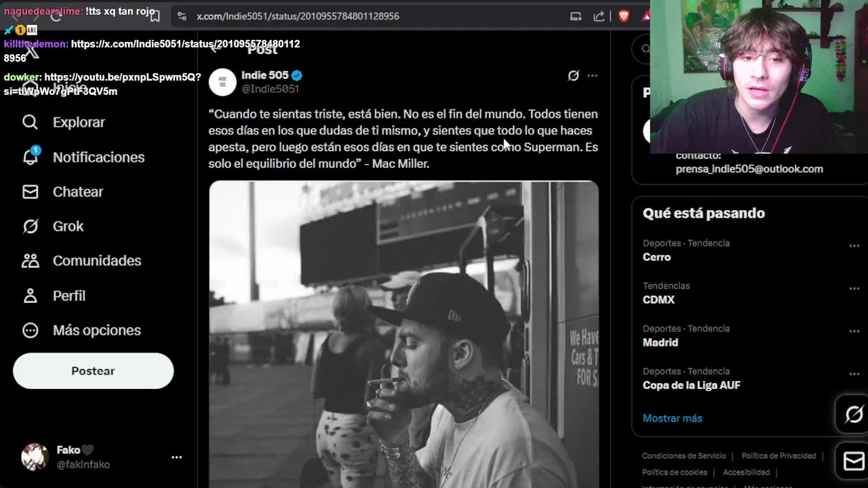Open Perfil person icon
Viewport: 868px width, 488px height.
click(30, 296)
